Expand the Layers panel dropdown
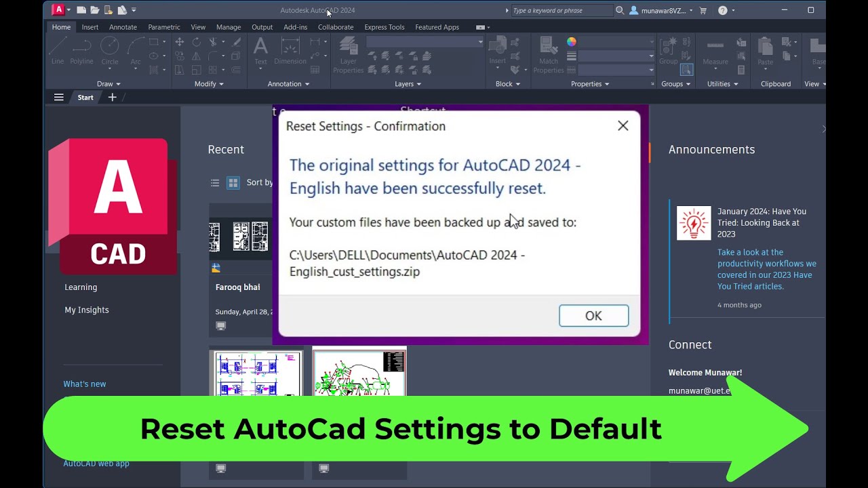This screenshot has width=868, height=488. 408,84
